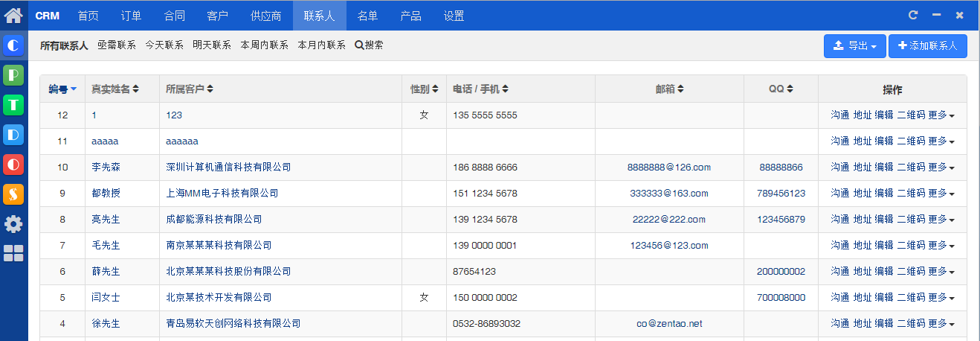Expand 更多 menu for contact 12
Viewport: 980px width, 341px height.
pyautogui.click(x=941, y=115)
